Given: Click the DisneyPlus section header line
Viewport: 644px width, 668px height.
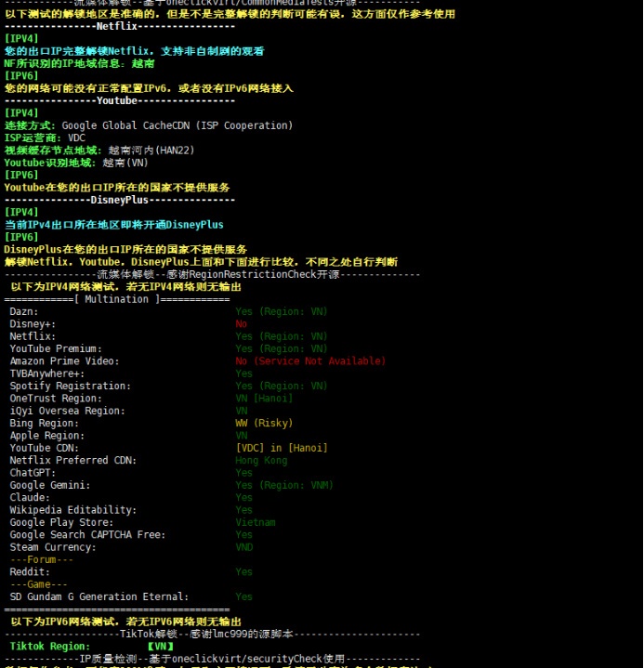Looking at the screenshot, I should [120, 200].
